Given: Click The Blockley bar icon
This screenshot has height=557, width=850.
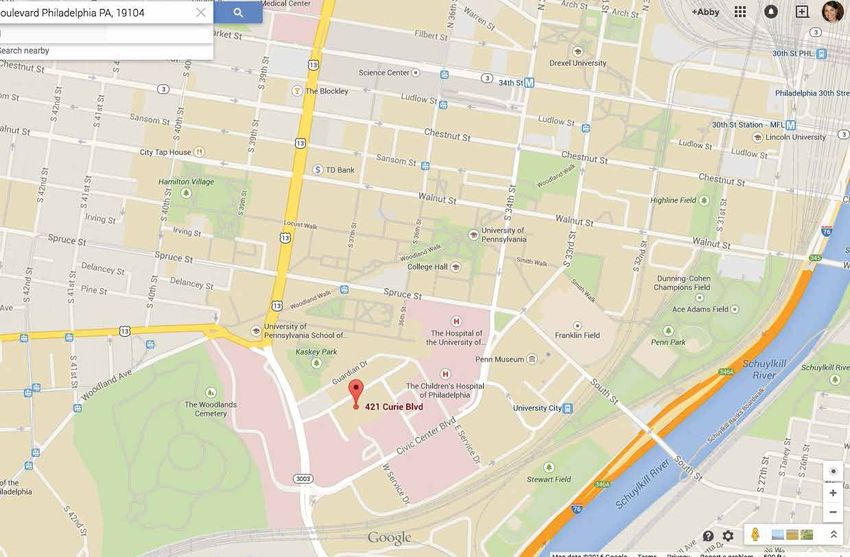Looking at the screenshot, I should point(297,90).
